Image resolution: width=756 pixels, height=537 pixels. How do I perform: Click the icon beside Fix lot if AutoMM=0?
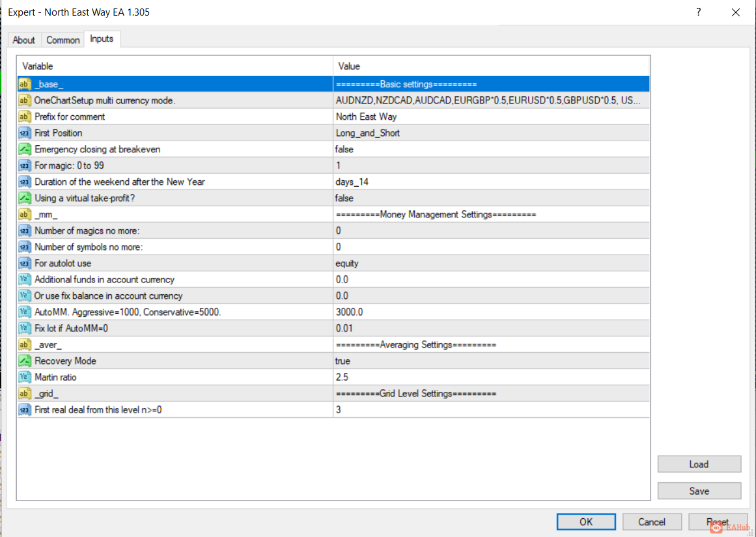(x=25, y=328)
